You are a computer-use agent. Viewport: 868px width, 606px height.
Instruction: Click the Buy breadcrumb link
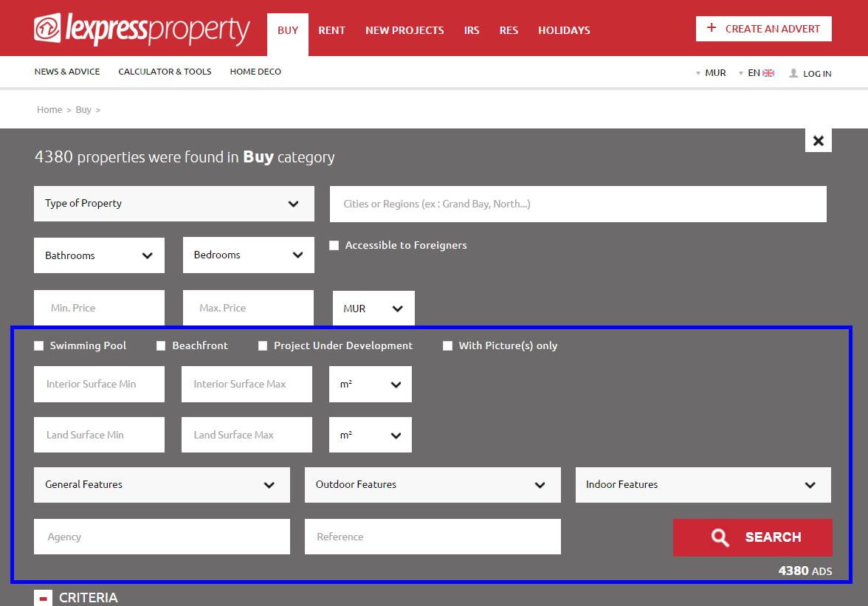(x=83, y=109)
